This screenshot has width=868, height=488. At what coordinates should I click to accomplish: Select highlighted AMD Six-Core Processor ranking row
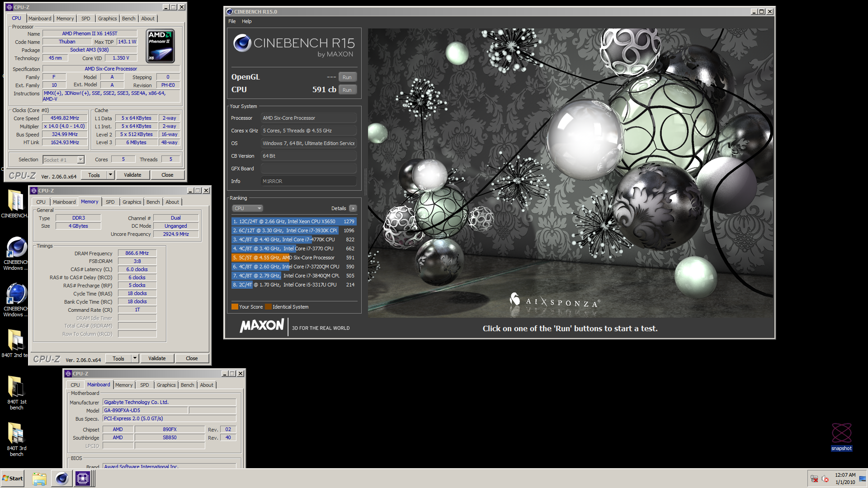pos(294,258)
